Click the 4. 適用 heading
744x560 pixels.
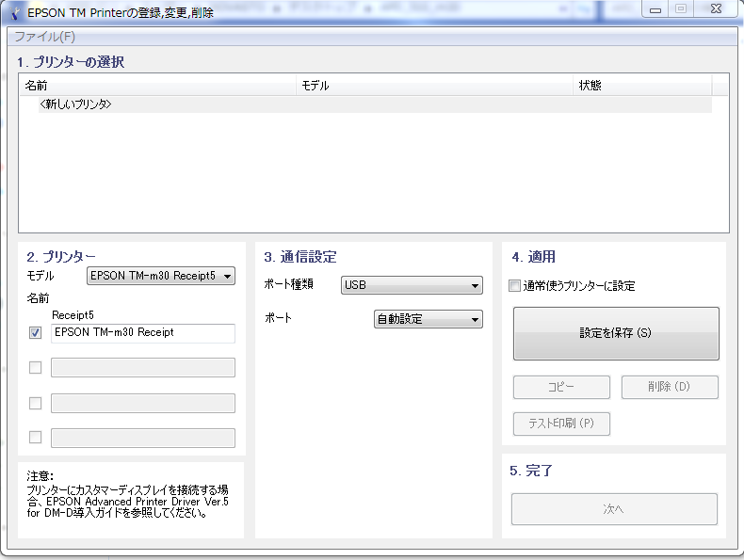tap(533, 257)
